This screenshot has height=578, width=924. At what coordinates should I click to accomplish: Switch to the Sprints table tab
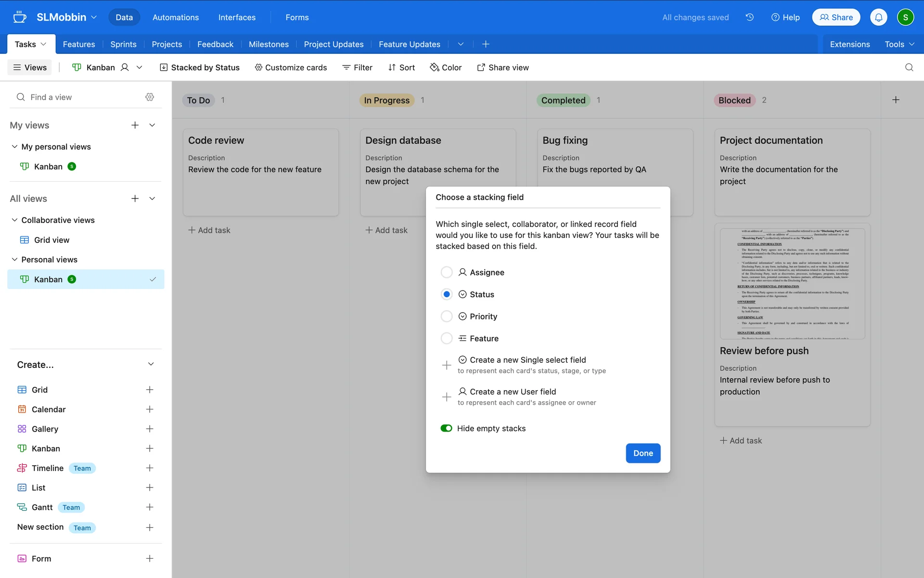click(123, 44)
